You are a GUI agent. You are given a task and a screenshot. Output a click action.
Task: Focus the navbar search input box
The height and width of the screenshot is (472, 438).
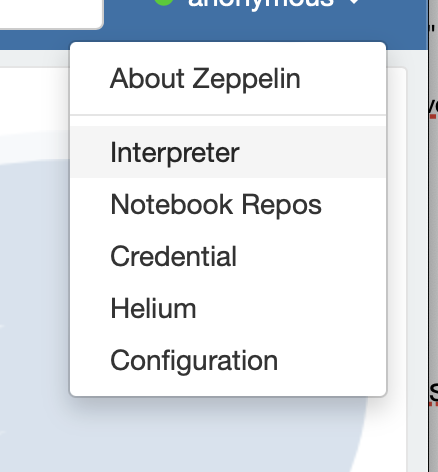(x=51, y=14)
